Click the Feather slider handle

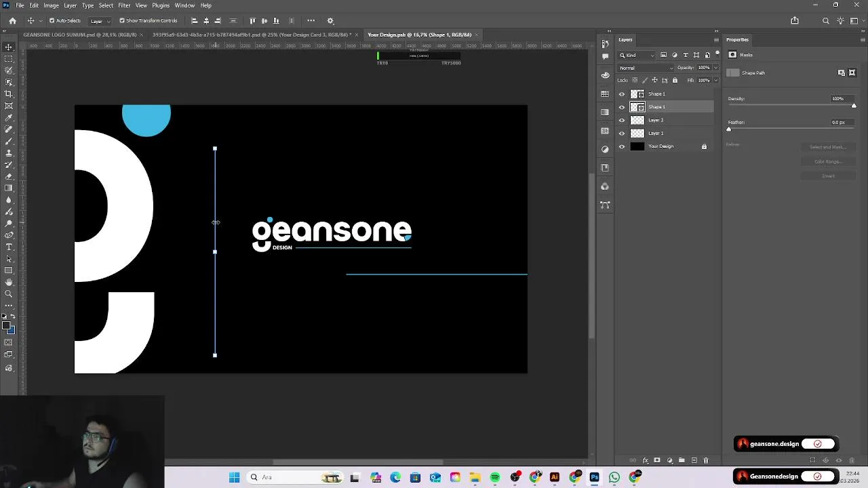729,129
